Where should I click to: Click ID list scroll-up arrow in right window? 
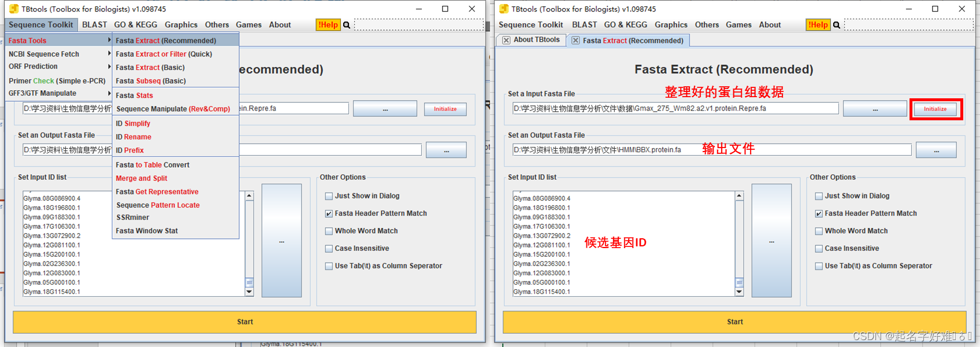click(740, 195)
